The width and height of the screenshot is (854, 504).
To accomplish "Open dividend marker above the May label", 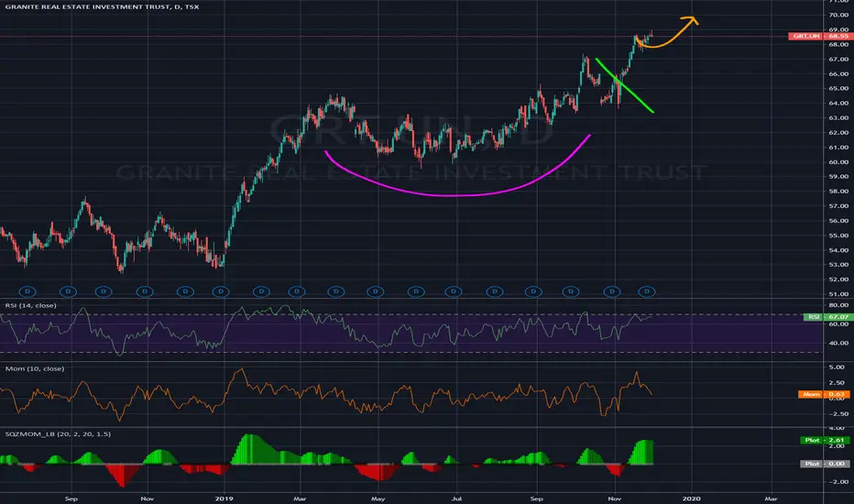I will pyautogui.click(x=376, y=291).
